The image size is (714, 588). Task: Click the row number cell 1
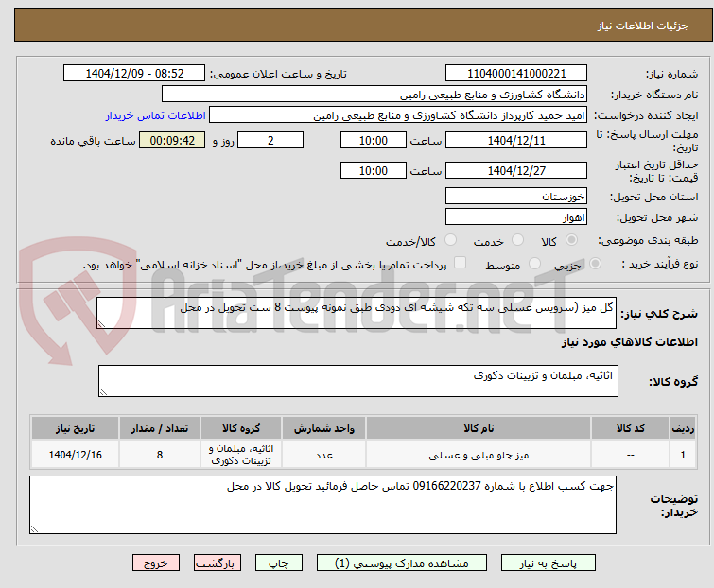(683, 455)
